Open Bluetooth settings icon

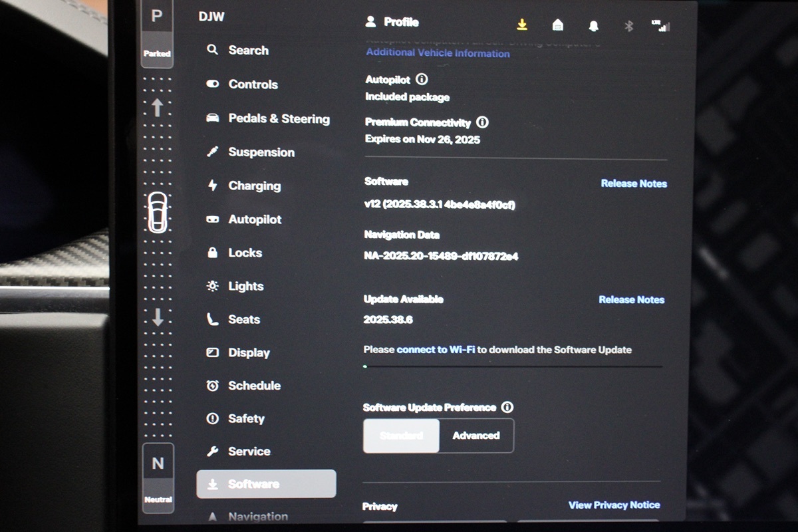(x=628, y=26)
